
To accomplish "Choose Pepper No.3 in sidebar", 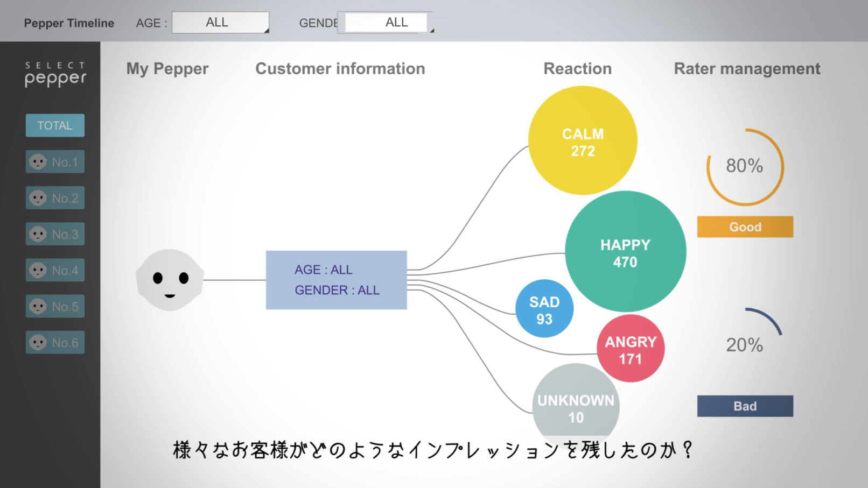I will [55, 234].
